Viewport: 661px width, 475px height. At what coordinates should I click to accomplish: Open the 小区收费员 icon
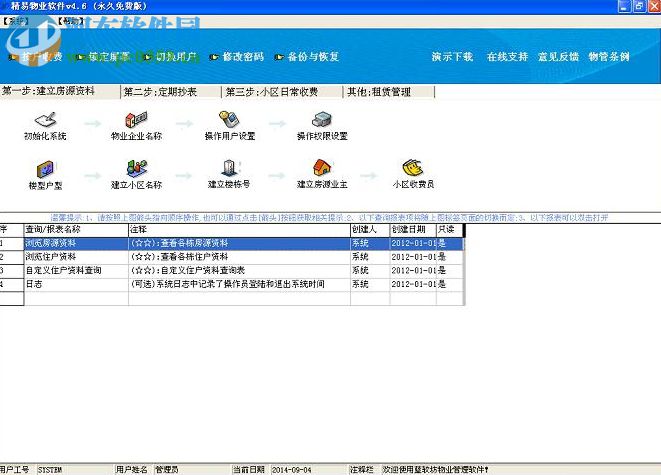(x=413, y=168)
